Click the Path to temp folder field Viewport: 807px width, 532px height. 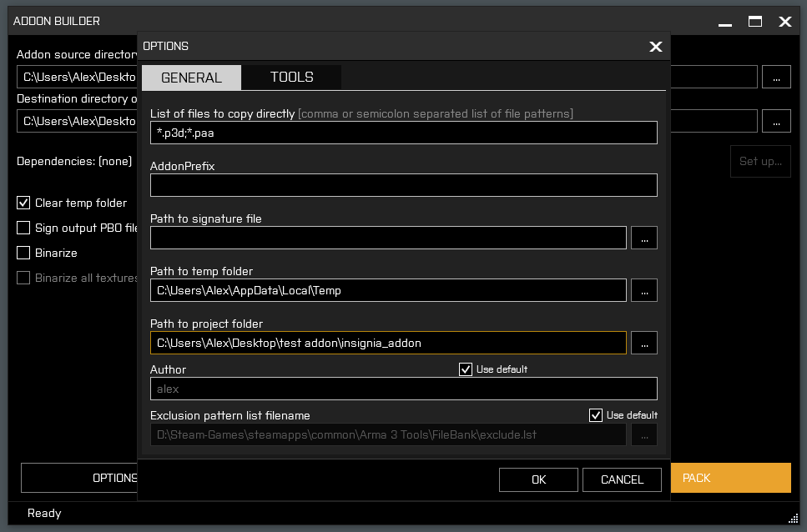[388, 290]
